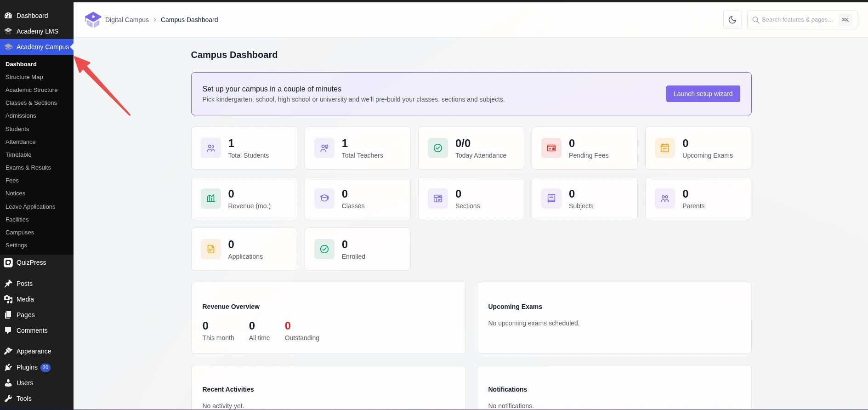Click the Today Attendance checkmark icon
The width and height of the screenshot is (868, 410).
[438, 148]
